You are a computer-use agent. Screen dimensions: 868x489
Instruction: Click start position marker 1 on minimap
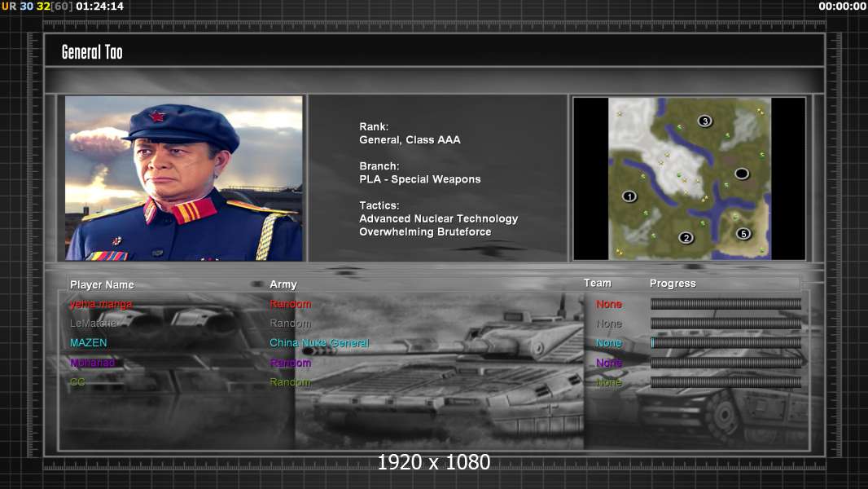click(629, 196)
